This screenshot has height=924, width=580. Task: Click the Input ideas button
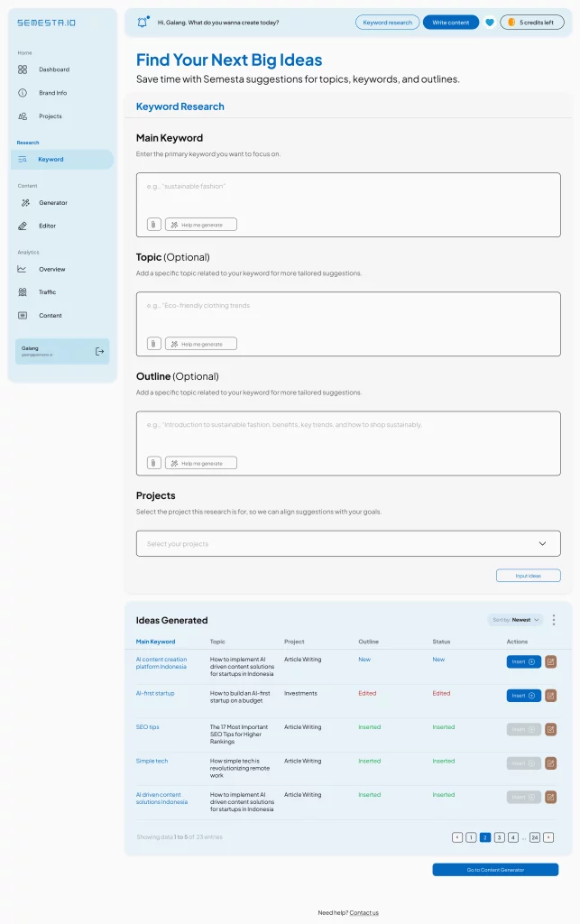click(x=529, y=576)
